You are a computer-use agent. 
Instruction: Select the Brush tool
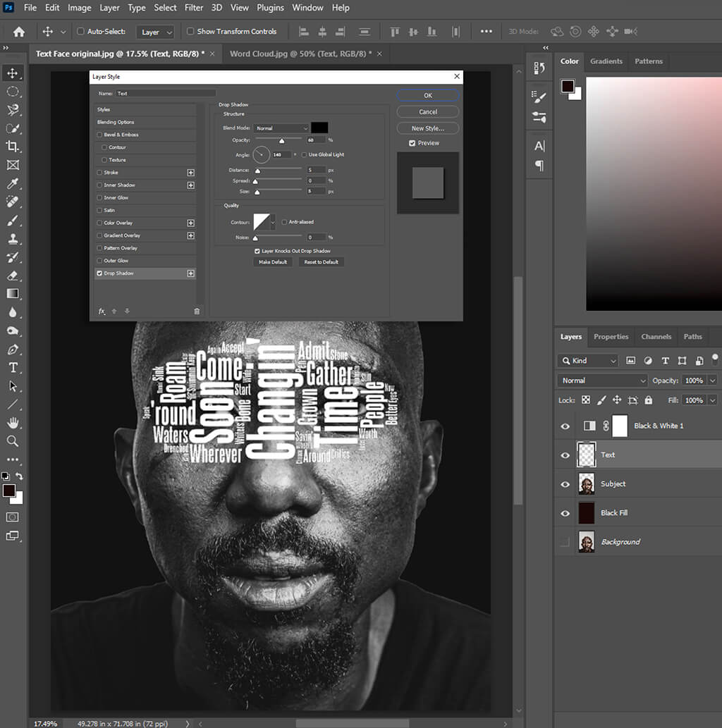pyautogui.click(x=11, y=220)
